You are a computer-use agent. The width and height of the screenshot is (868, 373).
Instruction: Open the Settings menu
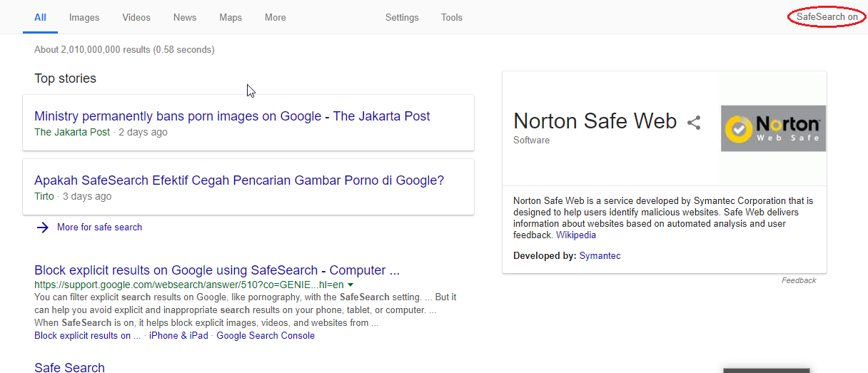point(402,17)
